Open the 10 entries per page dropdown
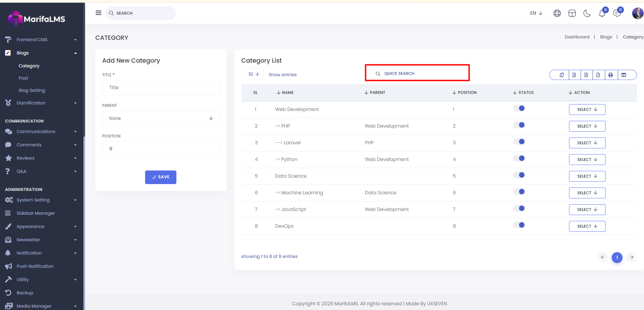The height and width of the screenshot is (310, 644). 253,74
